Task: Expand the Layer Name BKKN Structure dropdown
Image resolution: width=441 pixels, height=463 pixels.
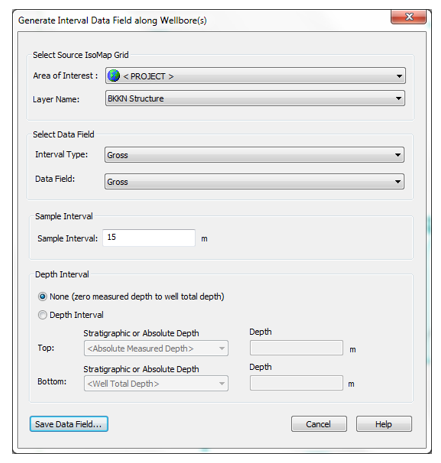Action: (x=255, y=98)
